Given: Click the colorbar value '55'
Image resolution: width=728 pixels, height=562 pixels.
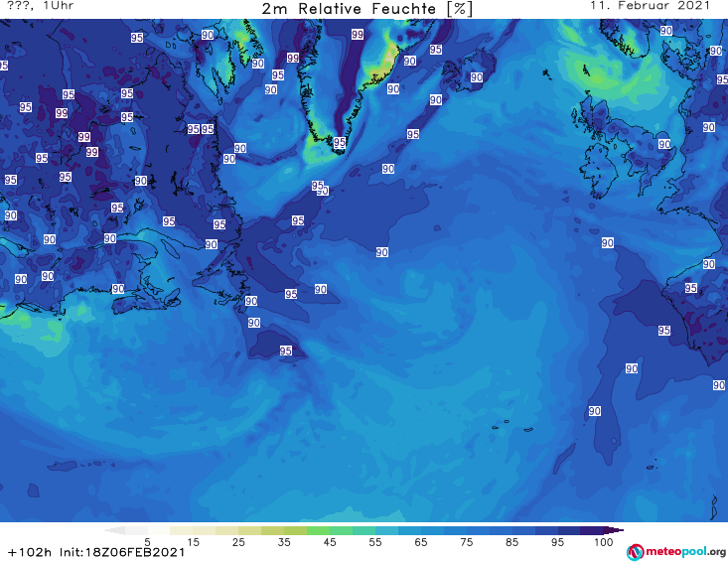Looking at the screenshot, I should point(375,542).
